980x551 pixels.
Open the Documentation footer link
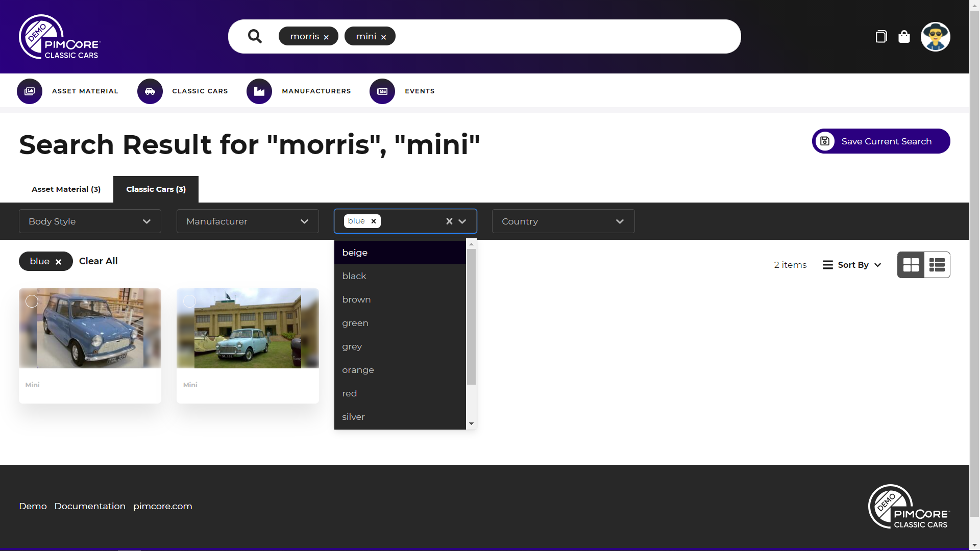[x=90, y=506]
